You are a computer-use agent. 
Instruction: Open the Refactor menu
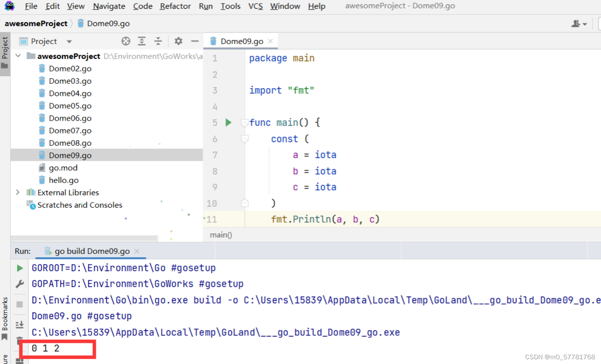pos(175,6)
